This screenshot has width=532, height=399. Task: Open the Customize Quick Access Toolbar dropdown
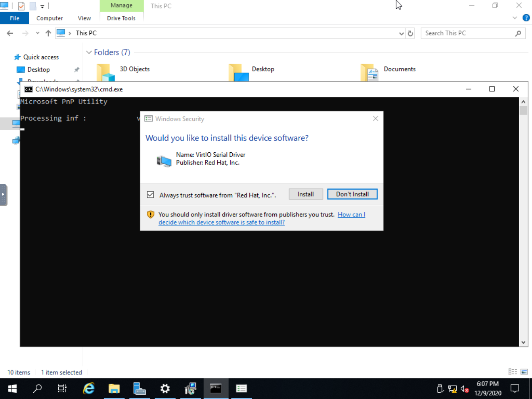coord(42,6)
